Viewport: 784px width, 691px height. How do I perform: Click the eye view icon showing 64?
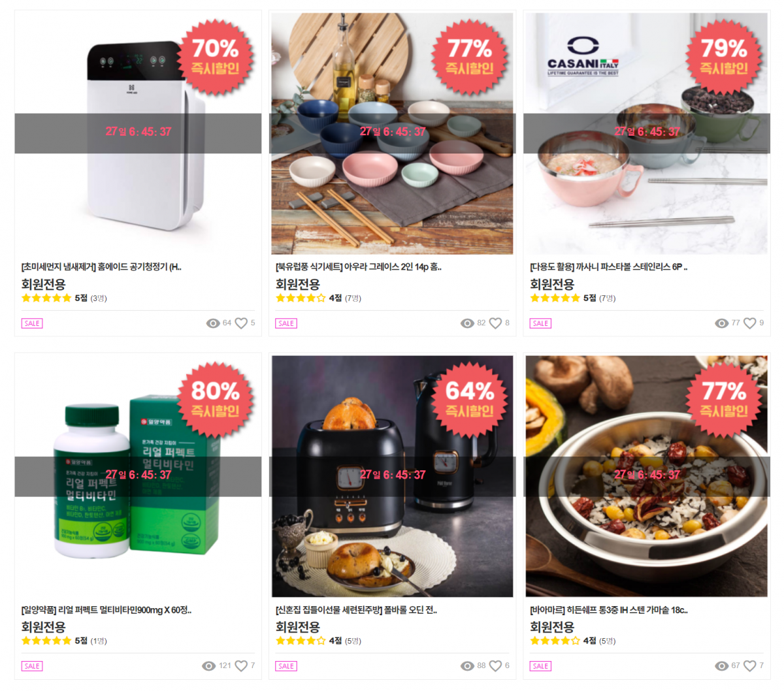tap(213, 323)
